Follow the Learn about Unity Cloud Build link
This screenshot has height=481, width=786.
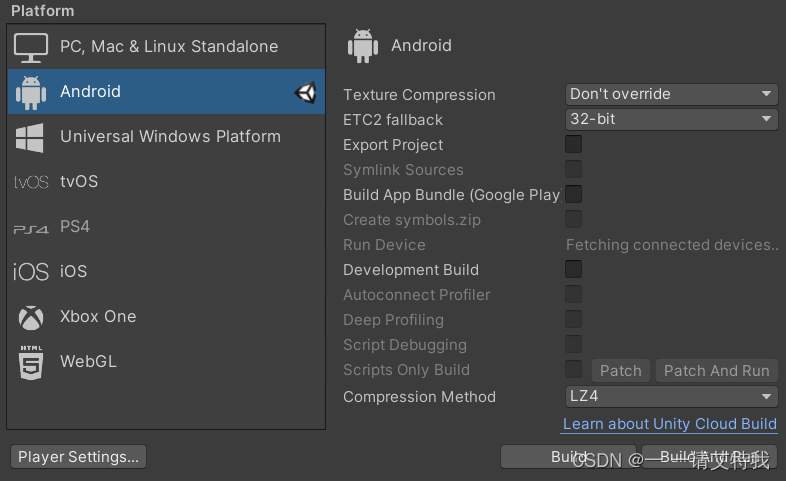pyautogui.click(x=669, y=424)
